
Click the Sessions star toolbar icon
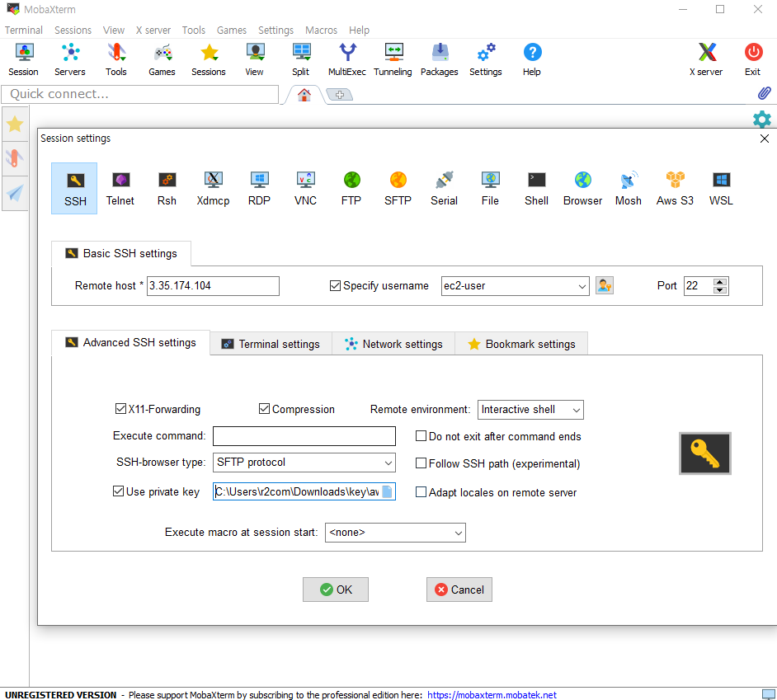[209, 59]
